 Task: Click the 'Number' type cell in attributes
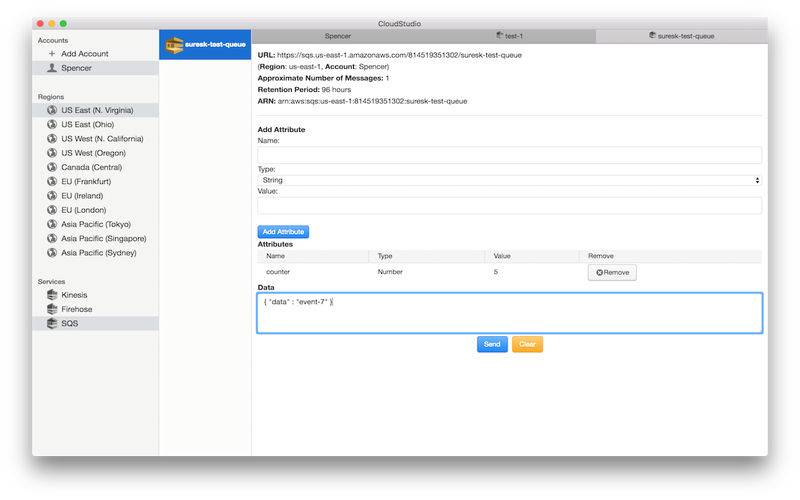pyautogui.click(x=390, y=272)
